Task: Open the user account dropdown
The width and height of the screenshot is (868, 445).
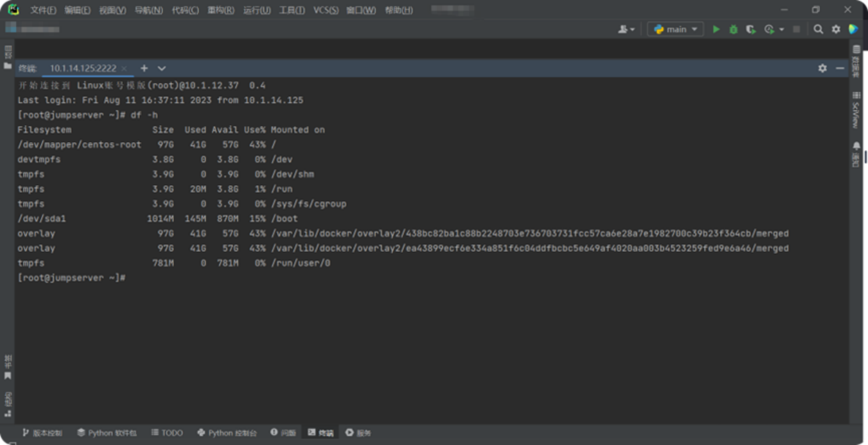Action: pyautogui.click(x=626, y=29)
